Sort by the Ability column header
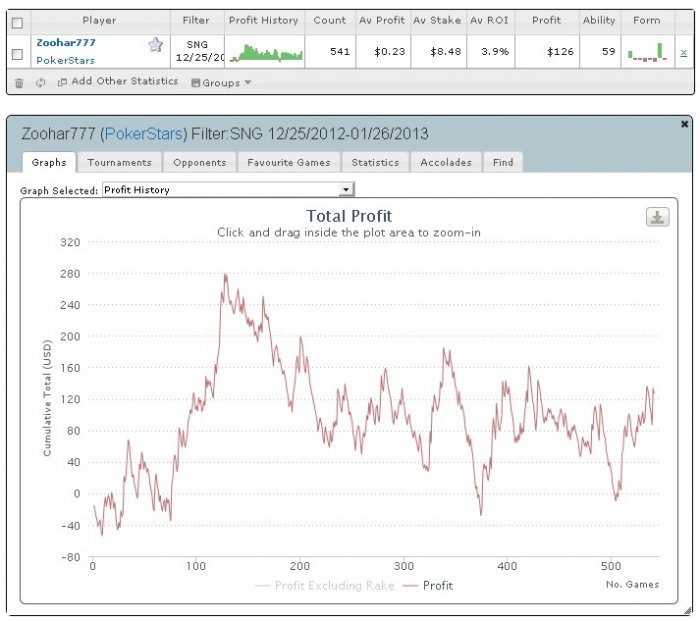700x621 pixels. pos(599,21)
